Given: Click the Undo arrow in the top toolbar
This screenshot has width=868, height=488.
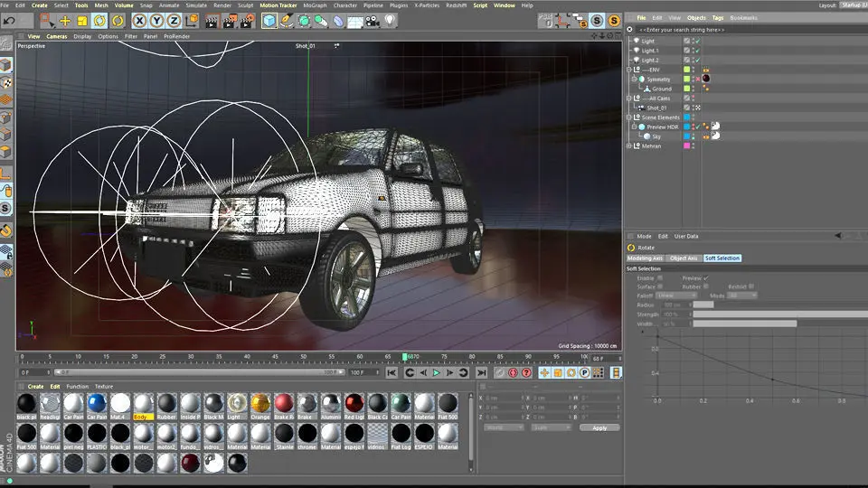Looking at the screenshot, I should [9, 20].
